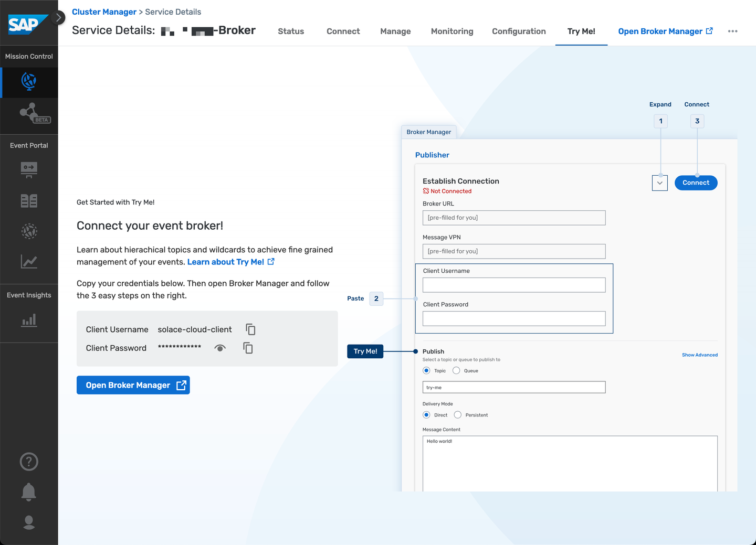Click the SAP logo
The width and height of the screenshot is (756, 545).
tap(28, 24)
